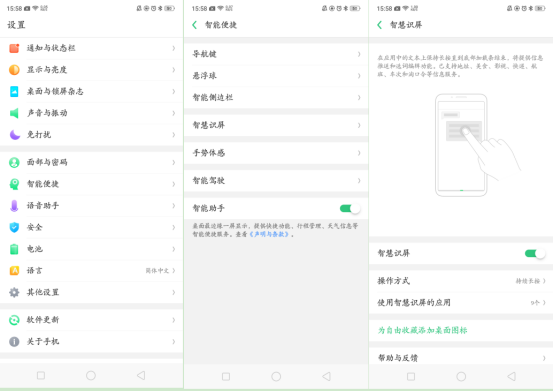Select the 面部与密码 label
The height and width of the screenshot is (391, 554).
coord(47,162)
